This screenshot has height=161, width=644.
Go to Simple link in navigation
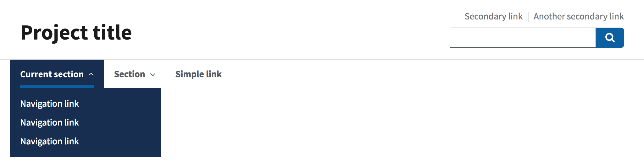tap(198, 74)
